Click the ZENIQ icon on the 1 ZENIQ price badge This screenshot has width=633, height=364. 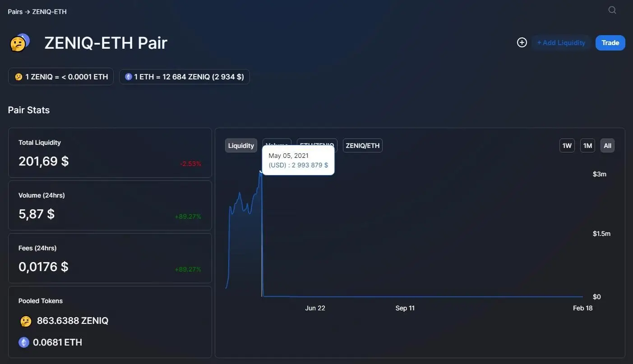tap(18, 76)
